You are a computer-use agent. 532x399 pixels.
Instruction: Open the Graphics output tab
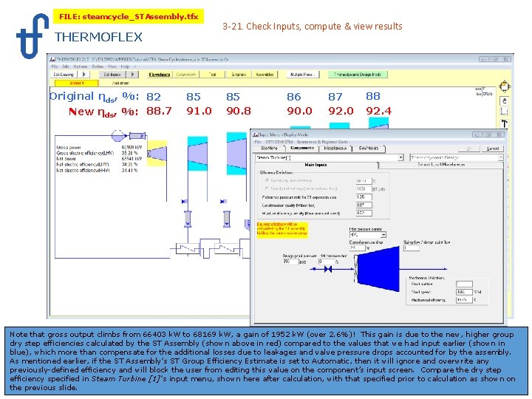point(239,75)
